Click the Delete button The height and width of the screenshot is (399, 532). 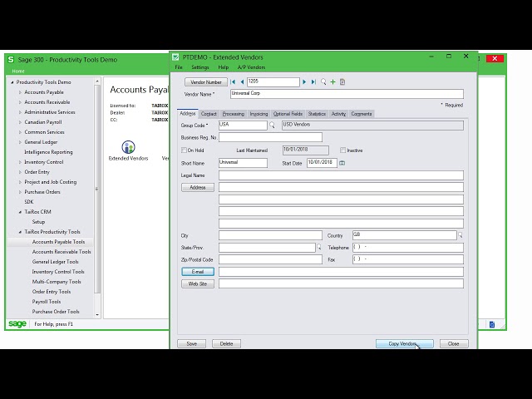tap(226, 343)
